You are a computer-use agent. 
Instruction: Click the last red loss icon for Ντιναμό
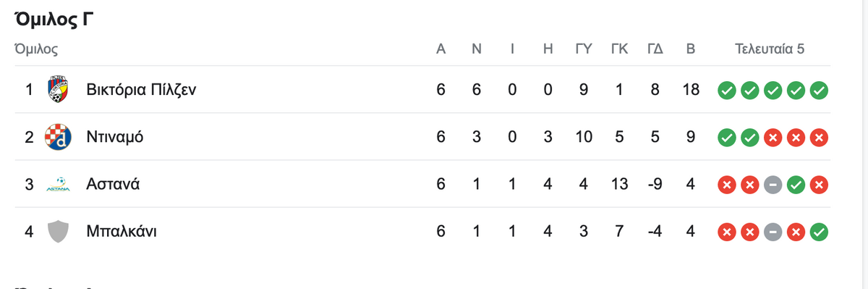819,138
